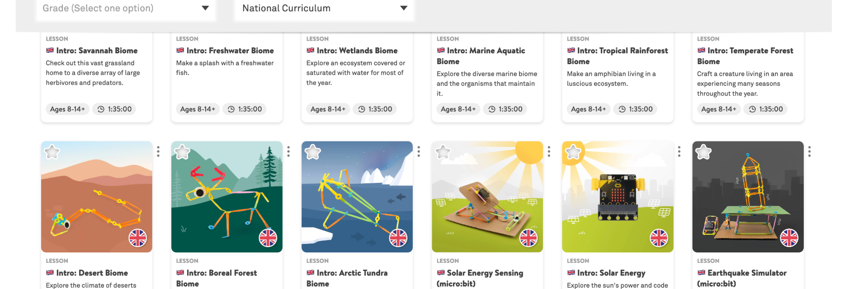Screen dimensions: 868x289
Task: Open three-dot menu on Boreal Forest card
Action: (288, 151)
